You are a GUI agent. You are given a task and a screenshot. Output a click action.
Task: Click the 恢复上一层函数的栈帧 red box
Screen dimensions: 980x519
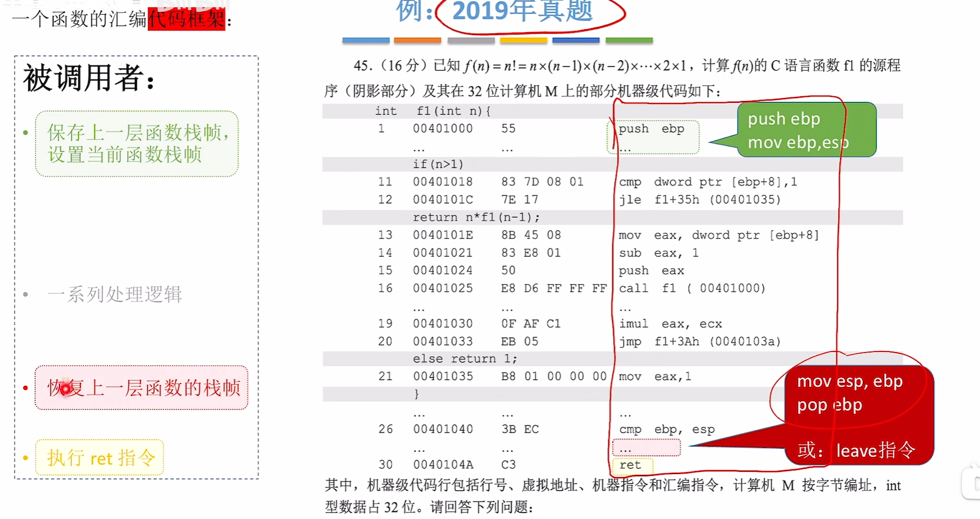tap(142, 388)
